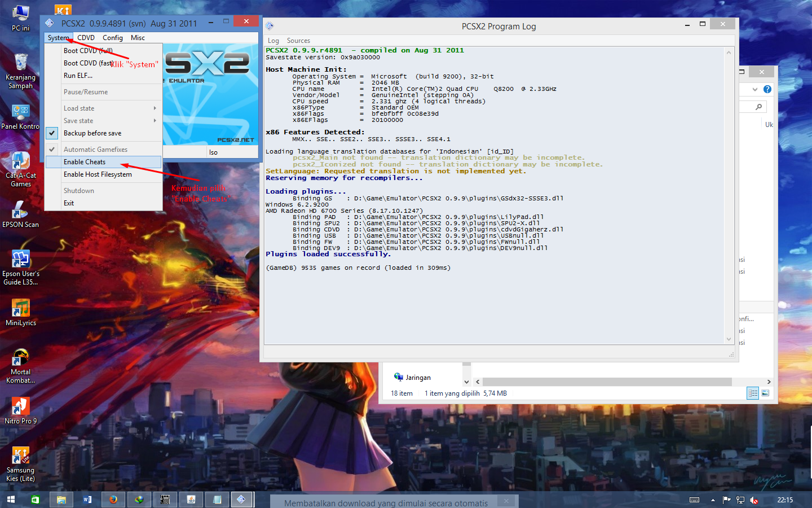Click the search magnifier in Explorer
The width and height of the screenshot is (812, 508).
759,107
